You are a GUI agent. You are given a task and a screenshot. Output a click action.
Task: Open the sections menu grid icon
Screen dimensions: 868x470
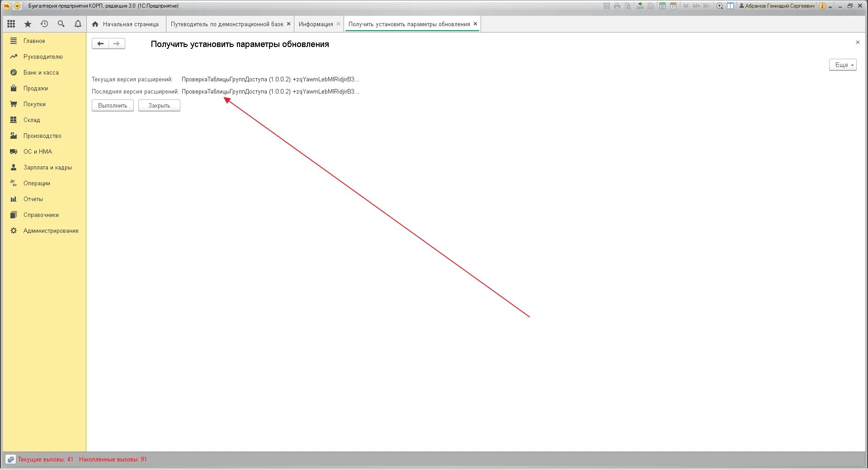click(11, 24)
